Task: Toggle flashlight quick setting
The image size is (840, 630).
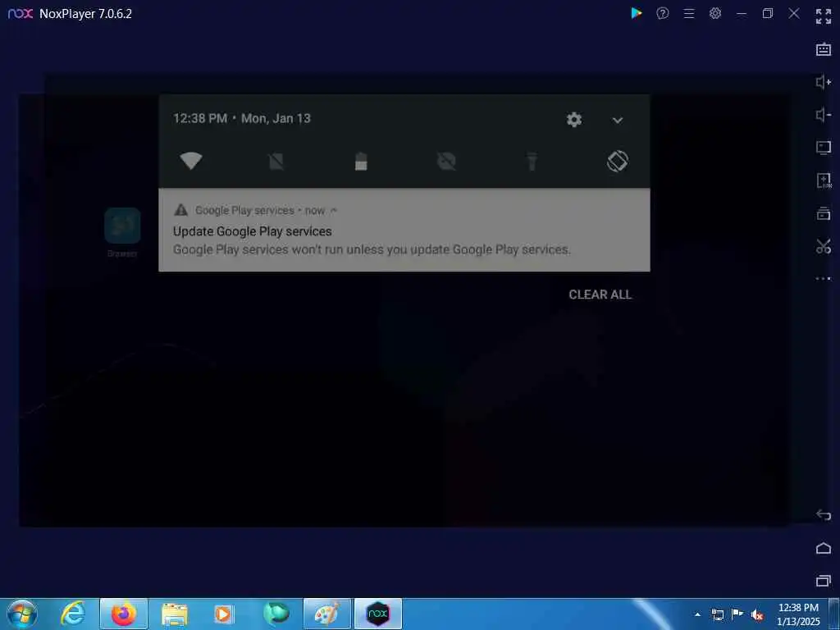Action: coord(532,161)
